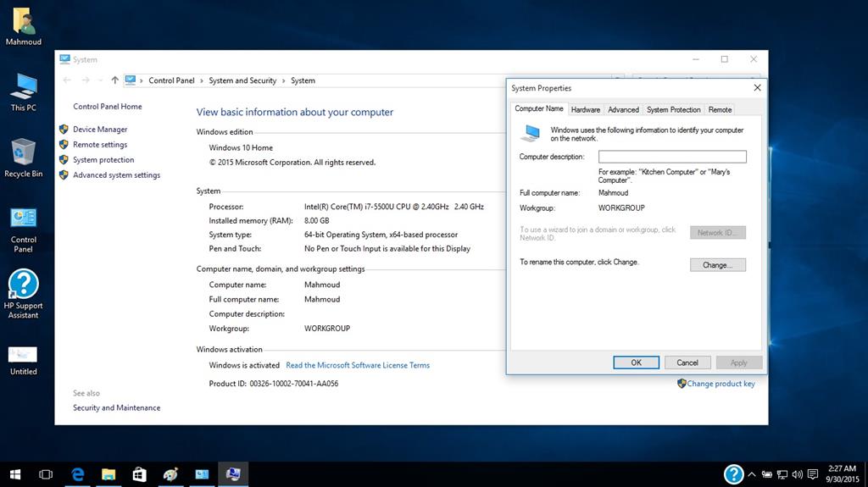Minimize the System window
The height and width of the screenshot is (487, 868).
(696, 59)
